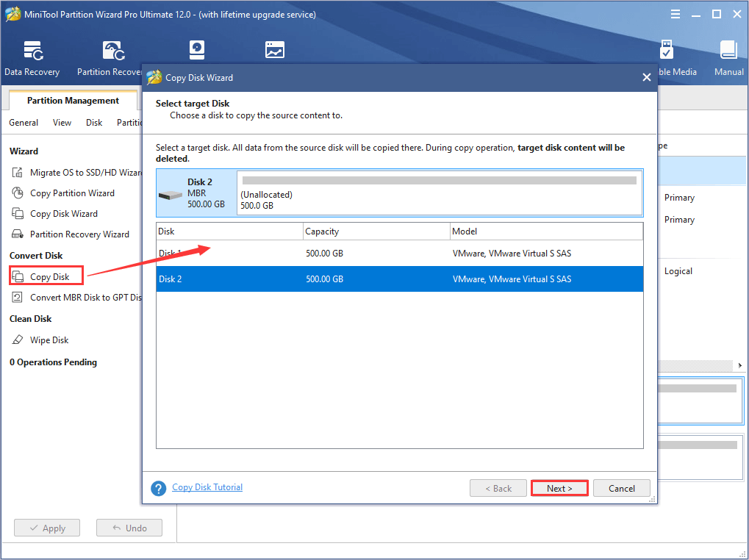Click Disk 1 model VMware Virtual S SAS
Screen dimensions: 749x560
[x=512, y=254]
